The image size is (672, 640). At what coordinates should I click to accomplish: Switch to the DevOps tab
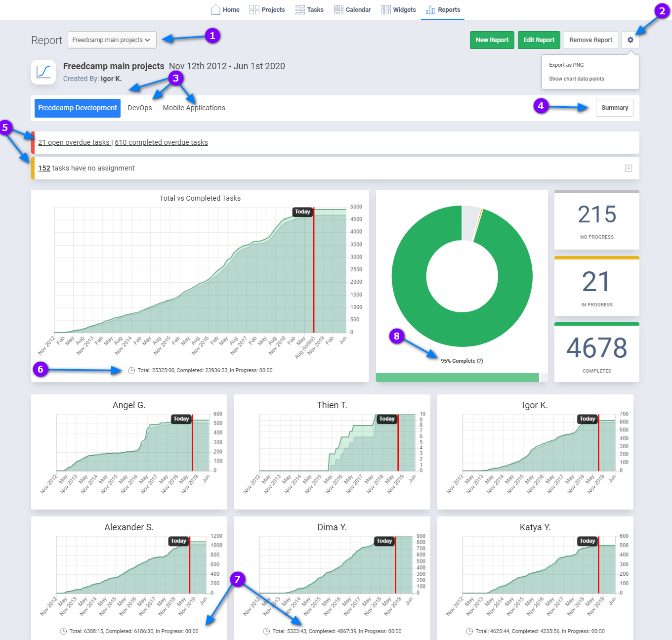pyautogui.click(x=140, y=108)
